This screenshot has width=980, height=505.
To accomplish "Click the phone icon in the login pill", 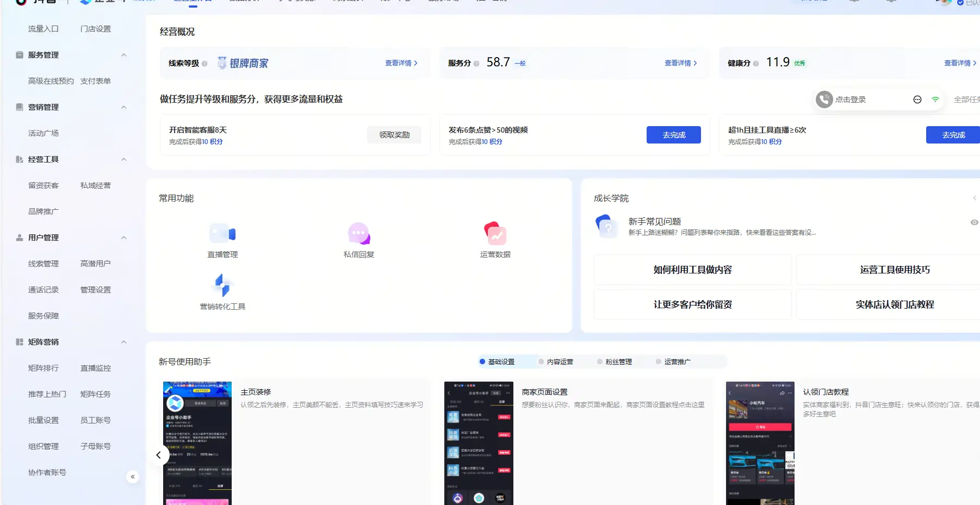I will coord(824,99).
